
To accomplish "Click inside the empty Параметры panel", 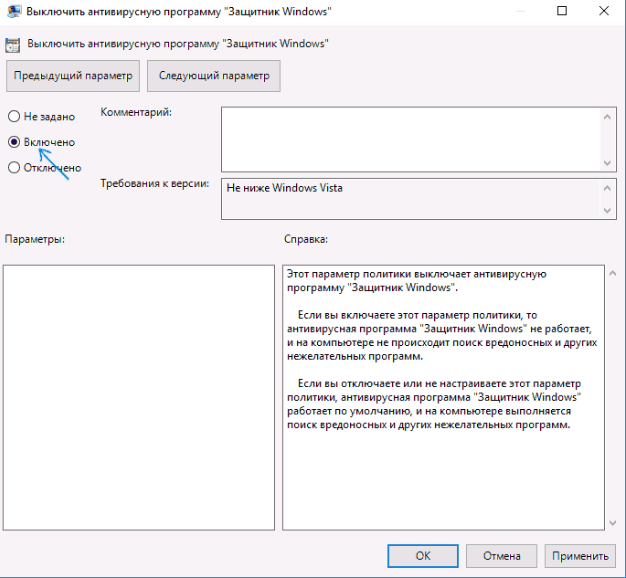I will (x=138, y=396).
